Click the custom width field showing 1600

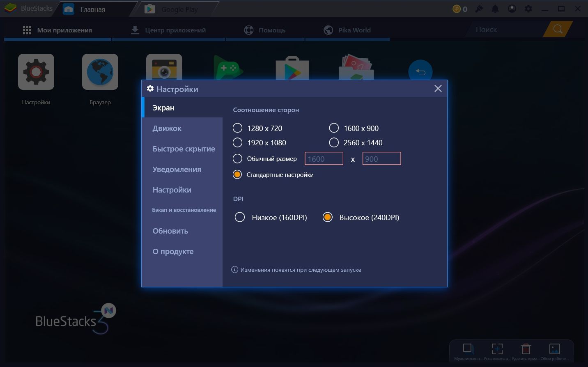(324, 158)
